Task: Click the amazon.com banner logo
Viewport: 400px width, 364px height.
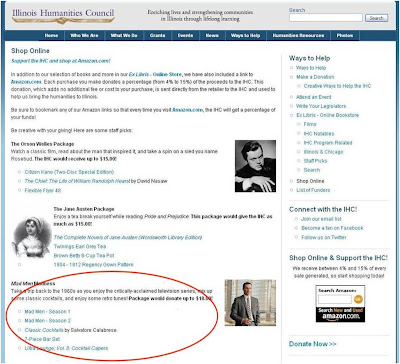Action: click(x=340, y=314)
